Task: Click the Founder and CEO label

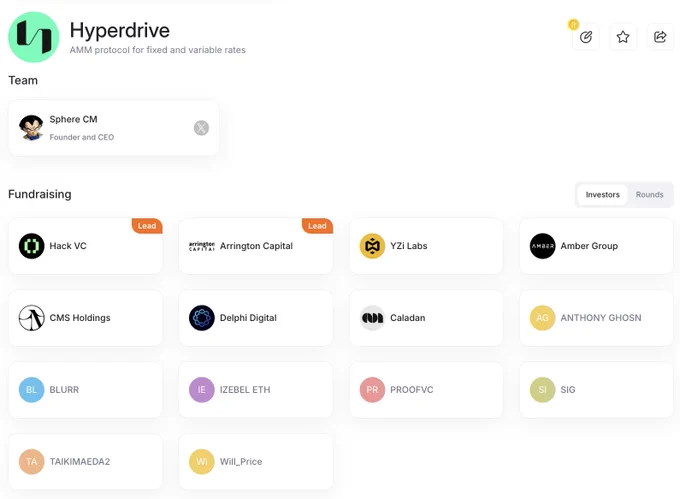Action: pos(82,137)
